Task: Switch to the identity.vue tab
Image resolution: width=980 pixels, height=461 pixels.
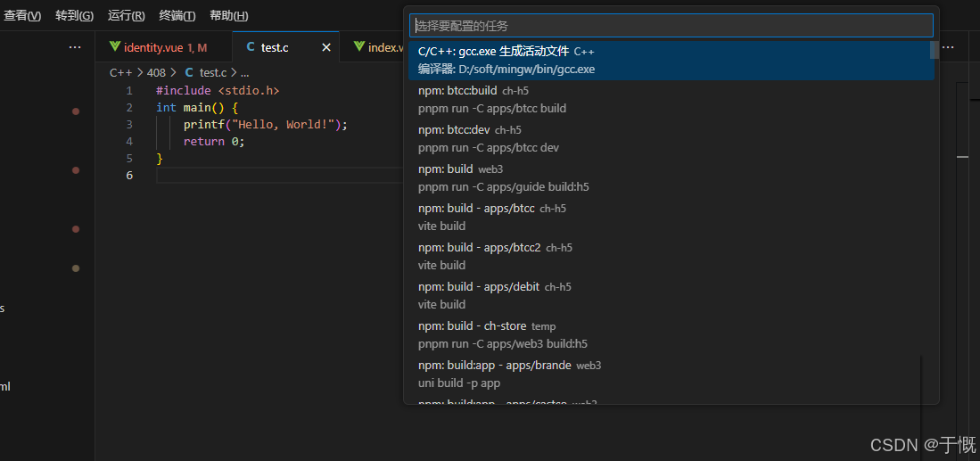Action: 165,47
